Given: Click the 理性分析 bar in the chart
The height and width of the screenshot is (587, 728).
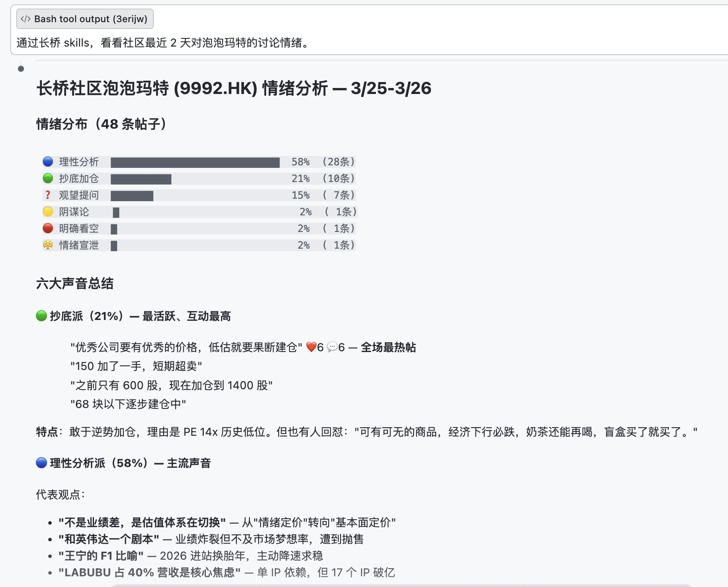Looking at the screenshot, I should click(x=195, y=162).
